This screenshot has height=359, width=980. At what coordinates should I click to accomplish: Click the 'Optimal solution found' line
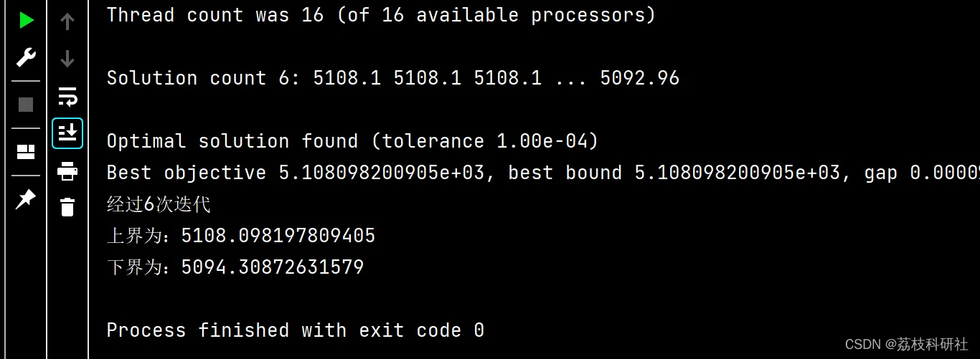(x=352, y=141)
